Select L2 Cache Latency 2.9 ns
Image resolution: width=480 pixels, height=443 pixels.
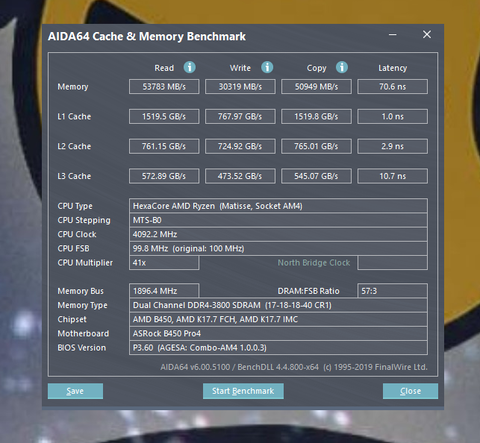point(393,146)
